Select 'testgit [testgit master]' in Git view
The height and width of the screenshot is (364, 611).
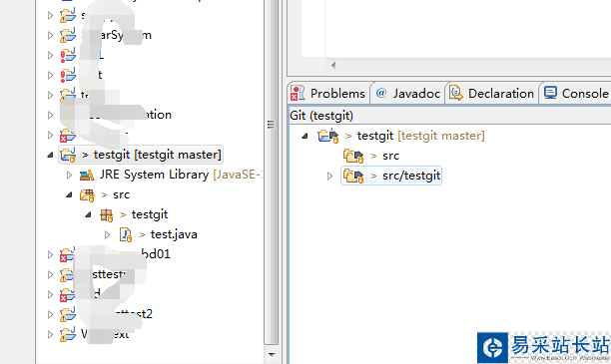(401, 136)
